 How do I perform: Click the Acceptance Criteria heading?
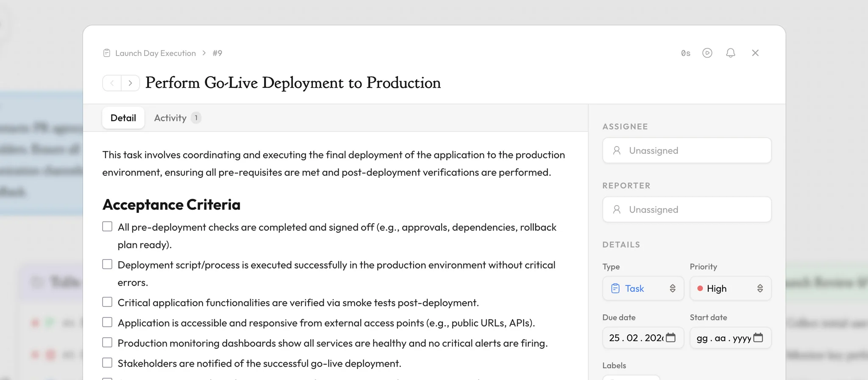pos(172,205)
